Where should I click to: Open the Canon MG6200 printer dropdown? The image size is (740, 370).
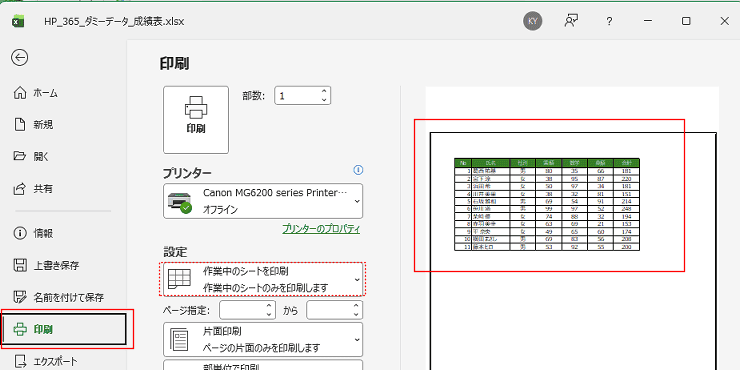pyautogui.click(x=263, y=201)
